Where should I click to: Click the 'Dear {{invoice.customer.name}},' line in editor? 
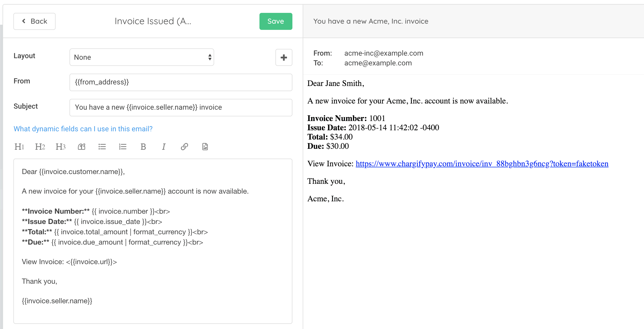[x=73, y=172]
